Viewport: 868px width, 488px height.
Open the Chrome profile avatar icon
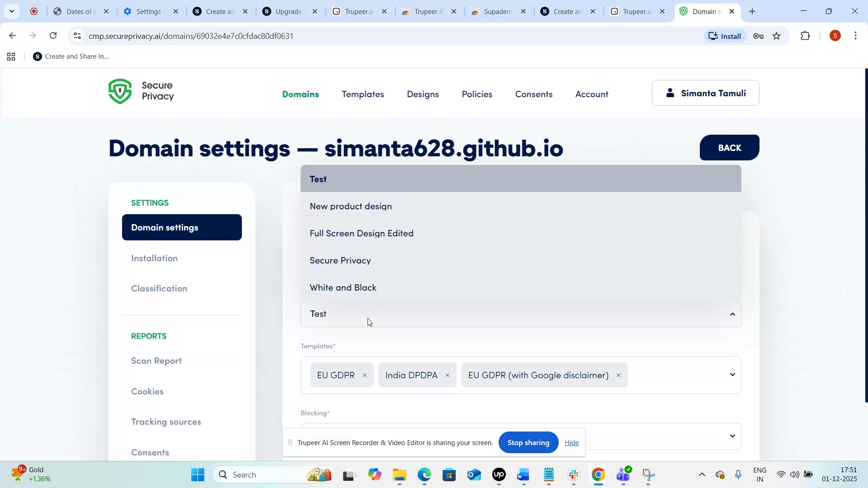coord(835,36)
